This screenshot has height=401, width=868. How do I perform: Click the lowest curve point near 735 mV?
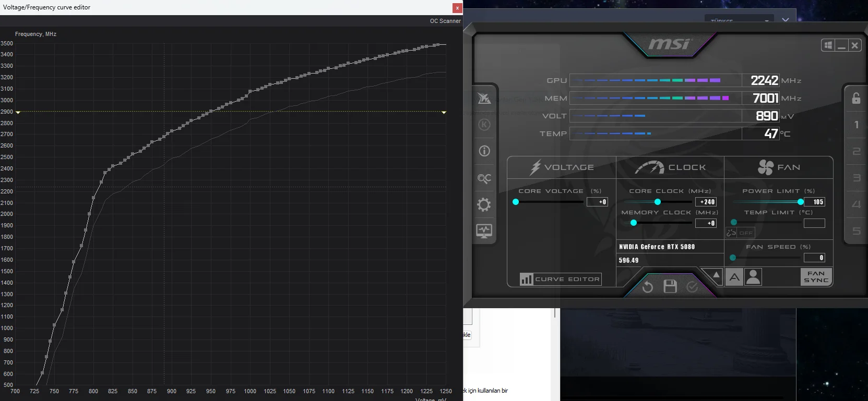point(42,373)
